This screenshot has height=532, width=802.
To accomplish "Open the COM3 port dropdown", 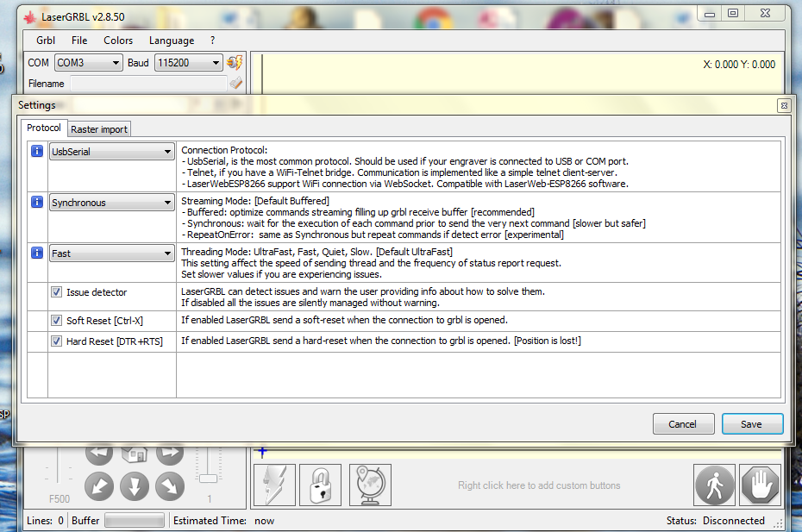I will tap(89, 63).
